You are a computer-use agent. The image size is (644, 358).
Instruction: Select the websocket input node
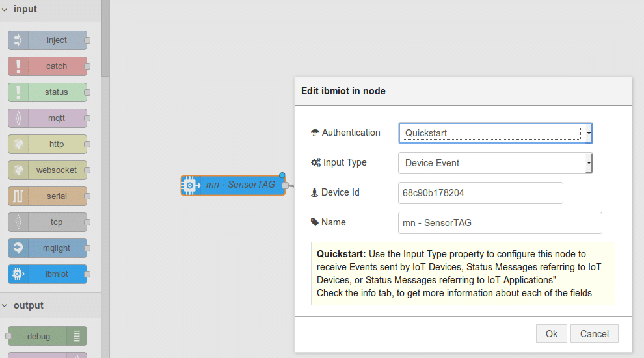(47, 170)
